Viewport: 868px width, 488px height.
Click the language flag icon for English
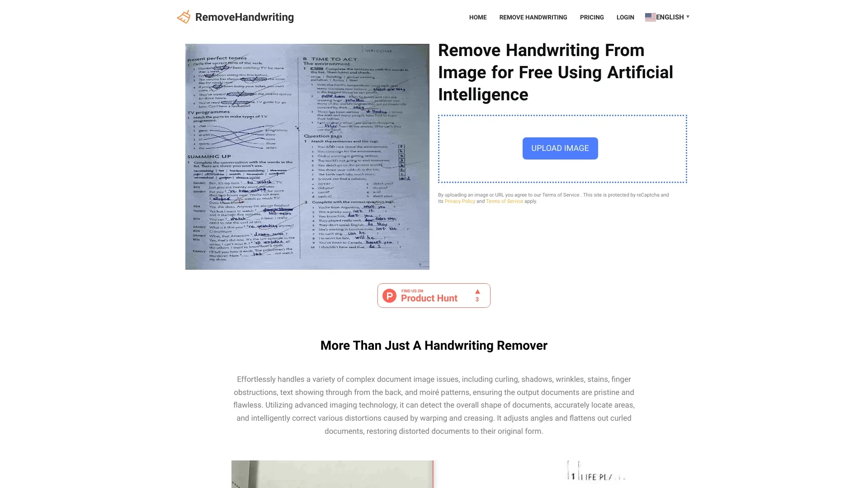click(x=650, y=17)
